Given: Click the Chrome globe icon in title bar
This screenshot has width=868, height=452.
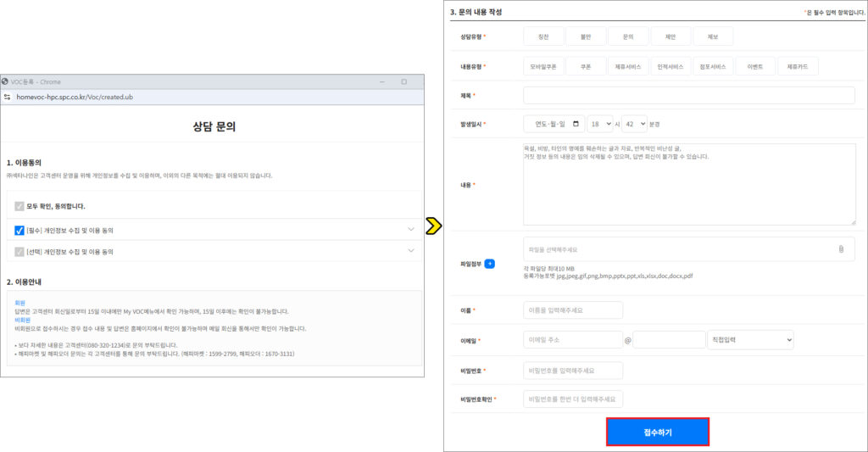Looking at the screenshot, I should 6,81.
